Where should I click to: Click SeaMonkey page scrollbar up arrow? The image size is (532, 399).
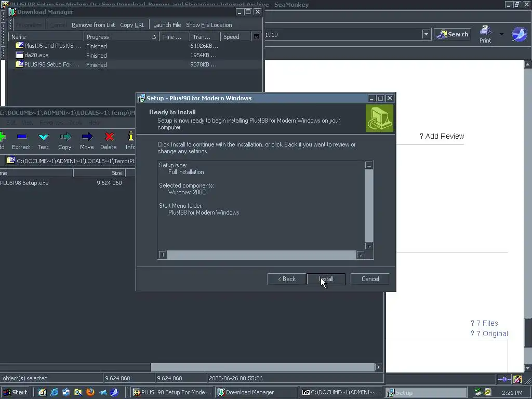(528, 64)
